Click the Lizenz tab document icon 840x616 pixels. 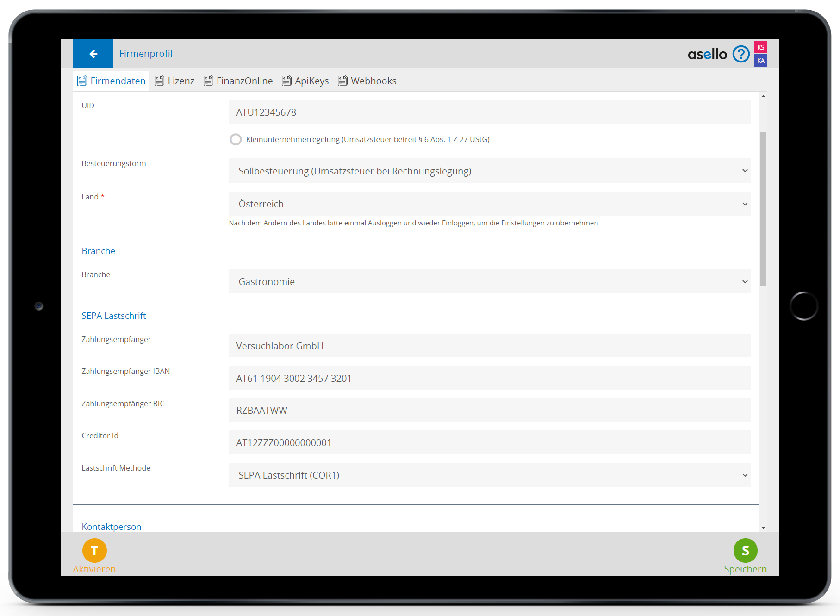click(159, 81)
